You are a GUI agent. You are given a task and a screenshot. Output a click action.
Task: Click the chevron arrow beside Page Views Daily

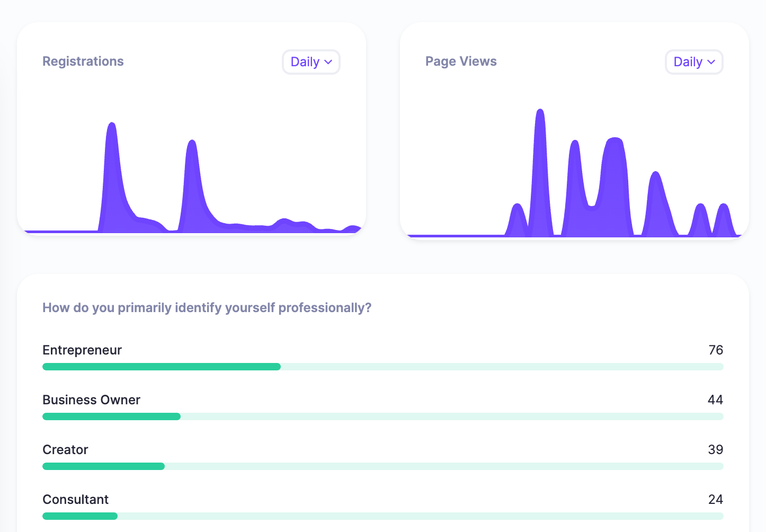(x=711, y=62)
